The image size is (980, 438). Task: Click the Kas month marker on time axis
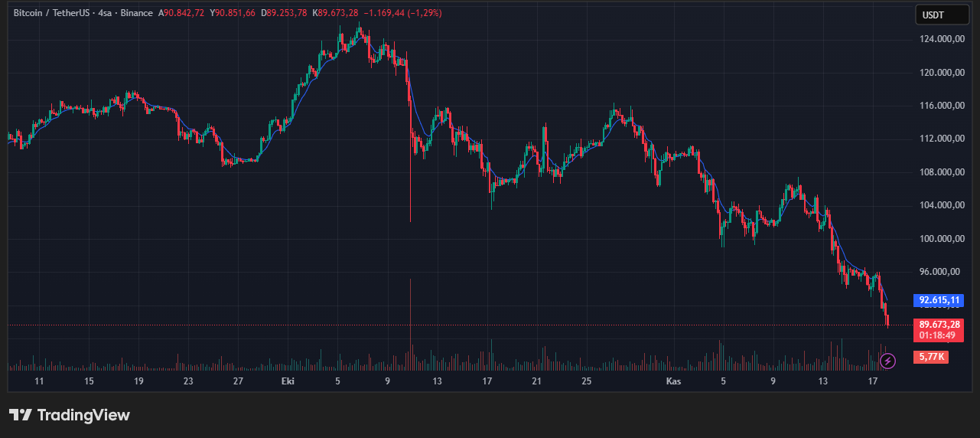point(673,381)
